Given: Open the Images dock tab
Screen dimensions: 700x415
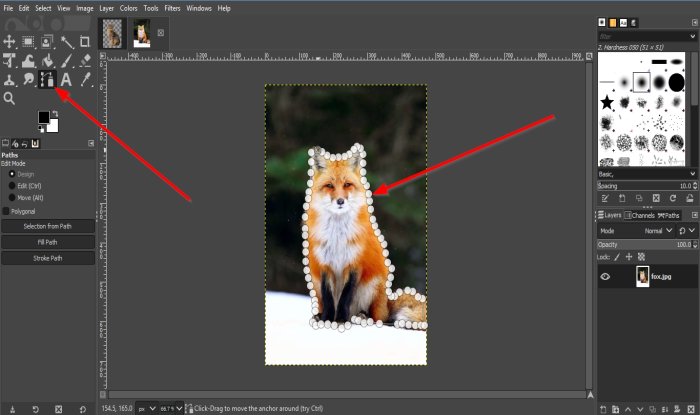Looking at the screenshot, I should (x=35, y=143).
